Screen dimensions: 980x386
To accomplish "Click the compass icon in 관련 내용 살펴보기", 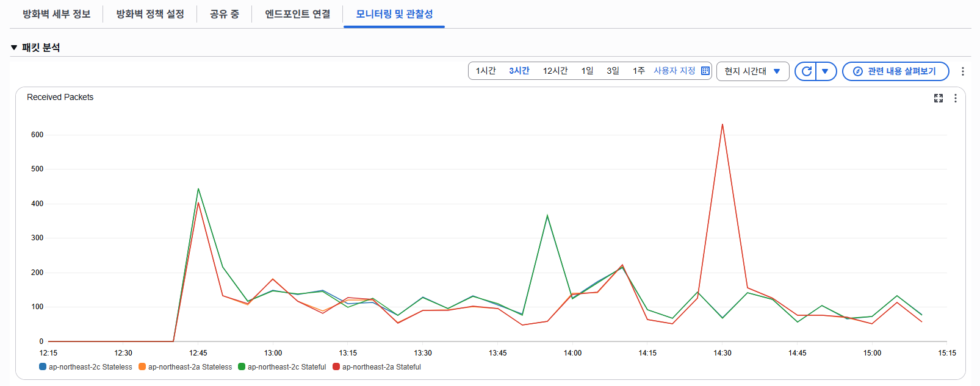I will coord(857,71).
